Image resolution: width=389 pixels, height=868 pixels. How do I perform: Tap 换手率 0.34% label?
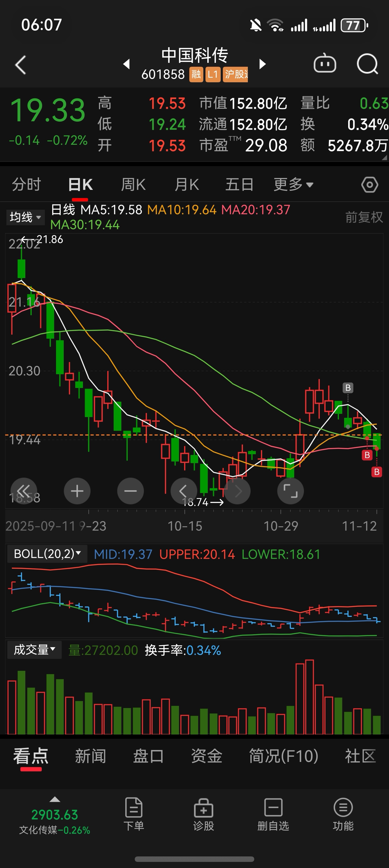tap(183, 650)
